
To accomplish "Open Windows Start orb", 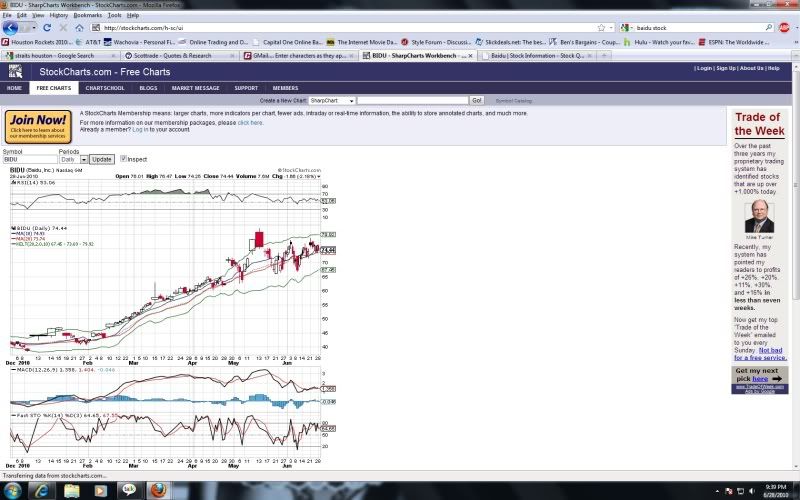I will click(12, 491).
